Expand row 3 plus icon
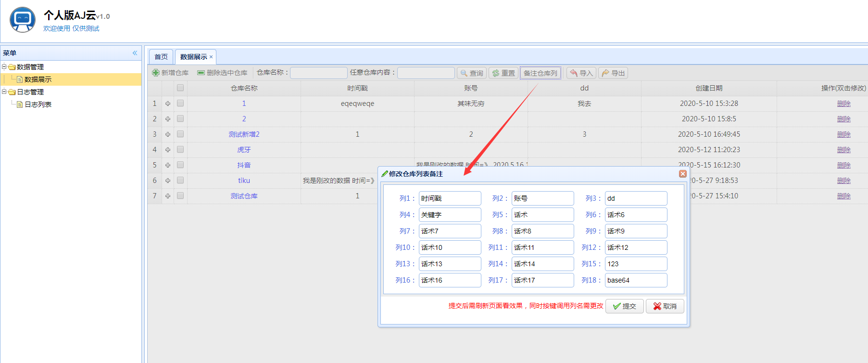This screenshot has width=868, height=363. pos(168,134)
